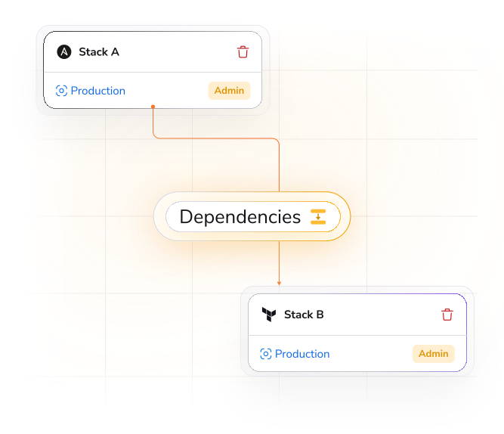Click the Dependencies label text
The height and width of the screenshot is (434, 504).
(240, 217)
